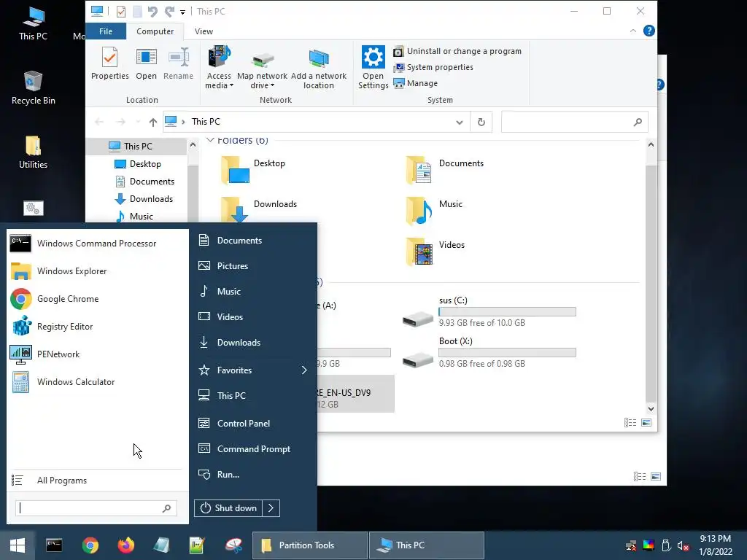Go up one folder level
The image size is (747, 560).
[153, 122]
